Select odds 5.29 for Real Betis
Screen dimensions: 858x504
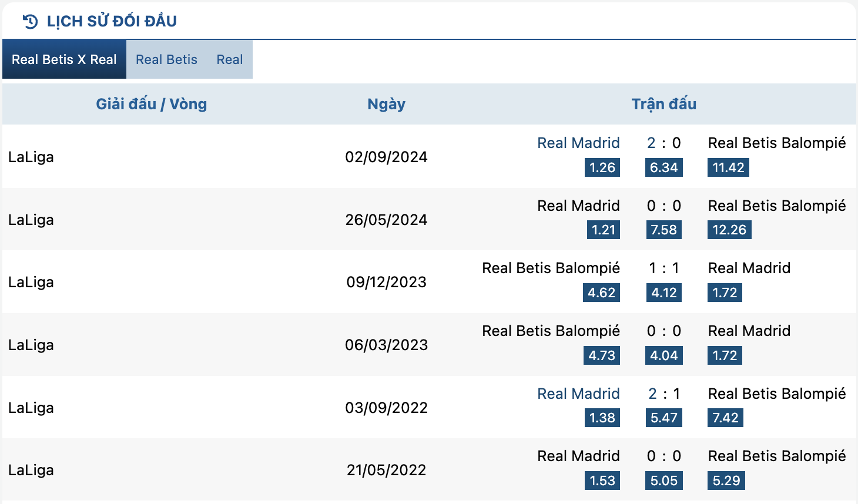point(726,481)
